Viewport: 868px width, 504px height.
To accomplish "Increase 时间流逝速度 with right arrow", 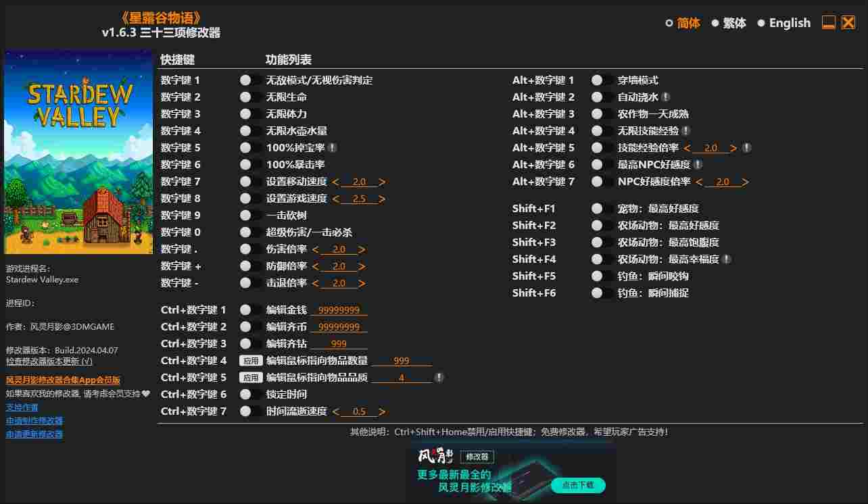I will (x=382, y=411).
